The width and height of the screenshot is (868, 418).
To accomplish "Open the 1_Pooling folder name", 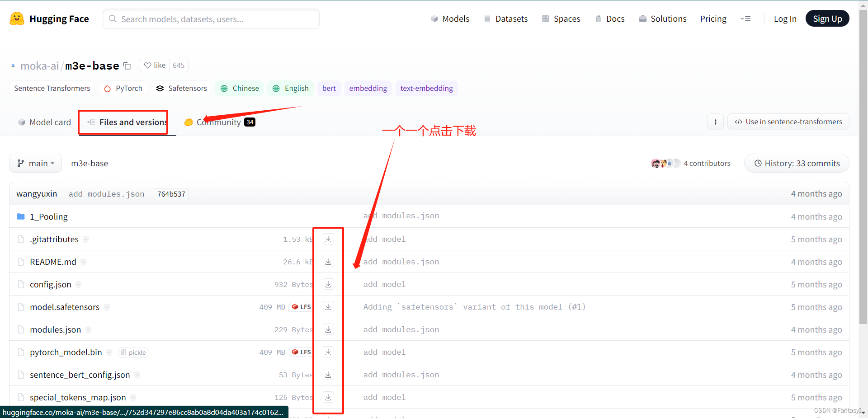I will (x=49, y=217).
